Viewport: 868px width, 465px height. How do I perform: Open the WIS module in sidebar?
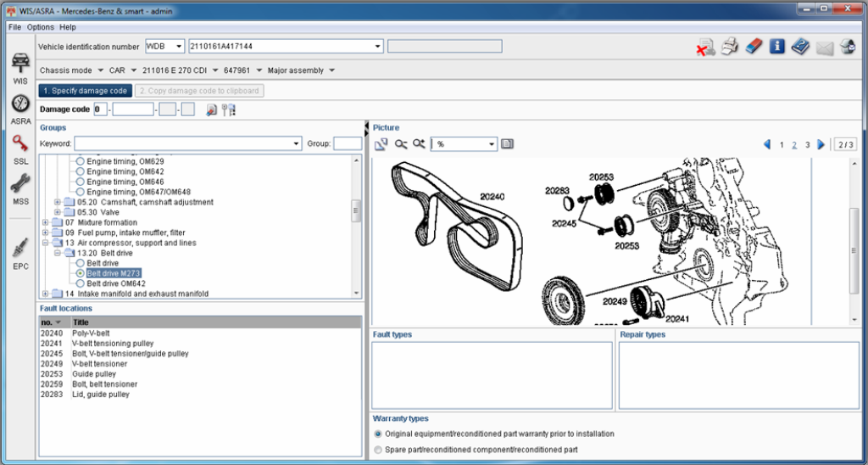[x=20, y=68]
